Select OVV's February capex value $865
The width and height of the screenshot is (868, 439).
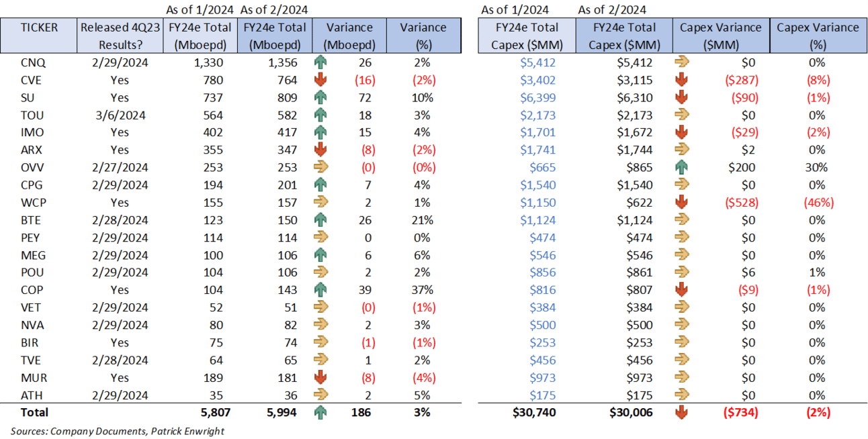pyautogui.click(x=639, y=167)
